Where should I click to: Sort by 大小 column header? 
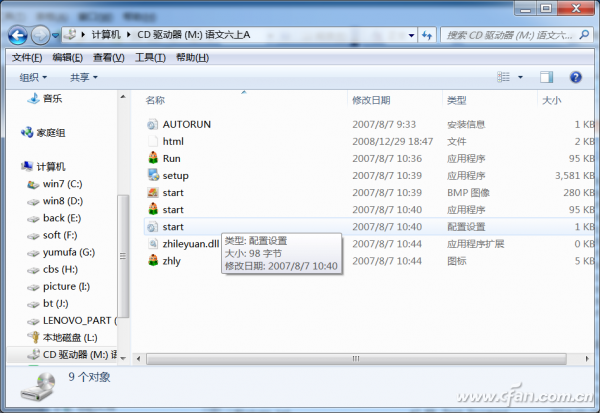click(x=551, y=100)
